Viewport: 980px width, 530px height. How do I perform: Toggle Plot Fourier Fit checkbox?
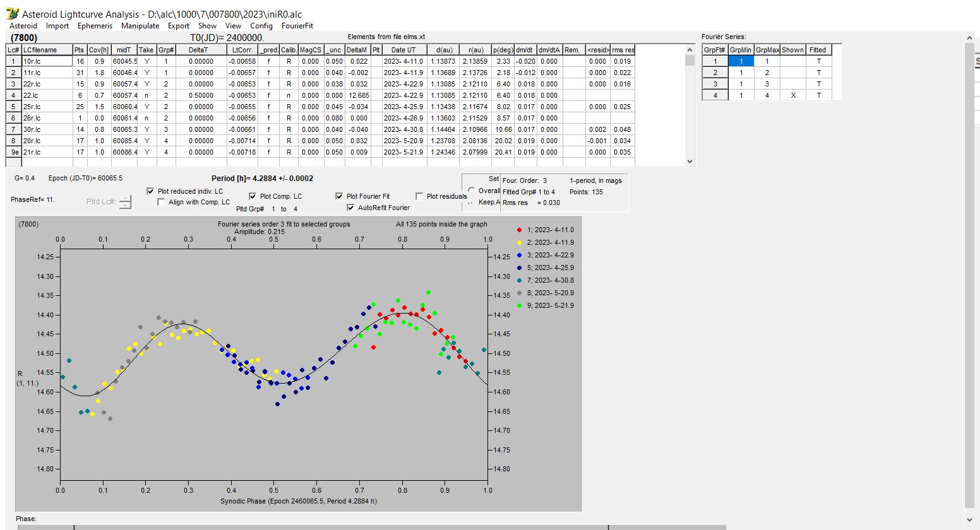(x=339, y=196)
